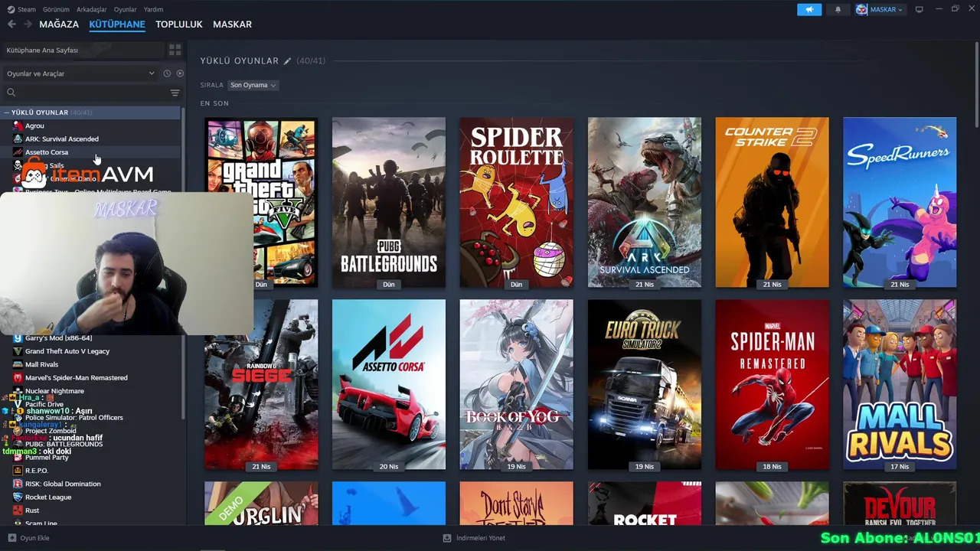Click Kütüphane Ana Sayfası button
Viewport: 980px width, 551px height.
(83, 50)
